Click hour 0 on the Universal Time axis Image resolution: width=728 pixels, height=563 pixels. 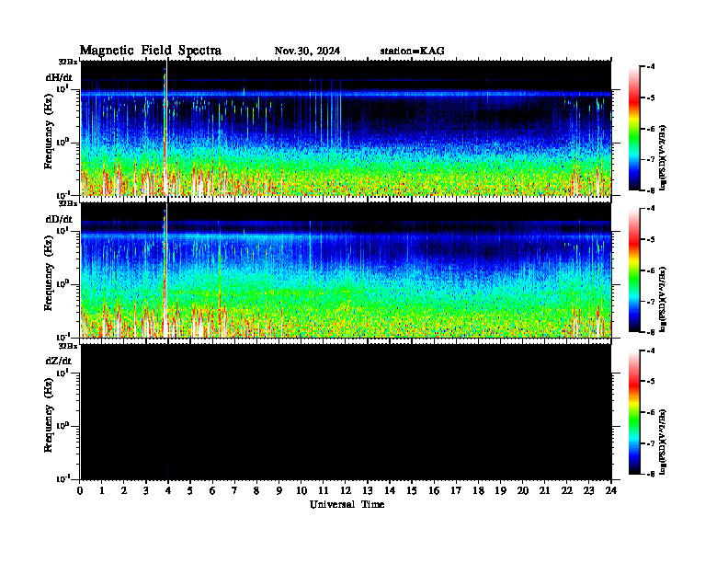click(80, 490)
